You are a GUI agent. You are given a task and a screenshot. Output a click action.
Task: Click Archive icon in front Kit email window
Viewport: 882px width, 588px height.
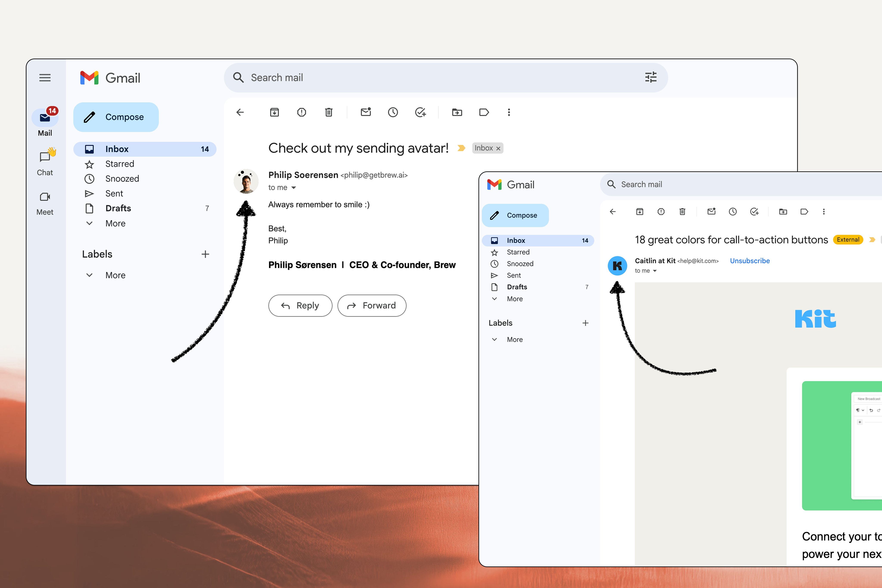(x=640, y=211)
